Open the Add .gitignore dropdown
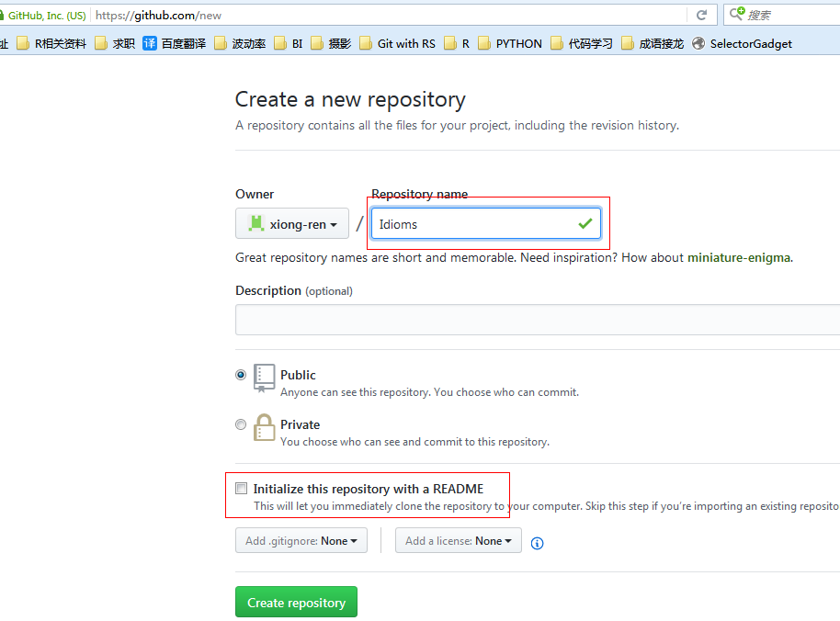The height and width of the screenshot is (621, 840). (301, 540)
